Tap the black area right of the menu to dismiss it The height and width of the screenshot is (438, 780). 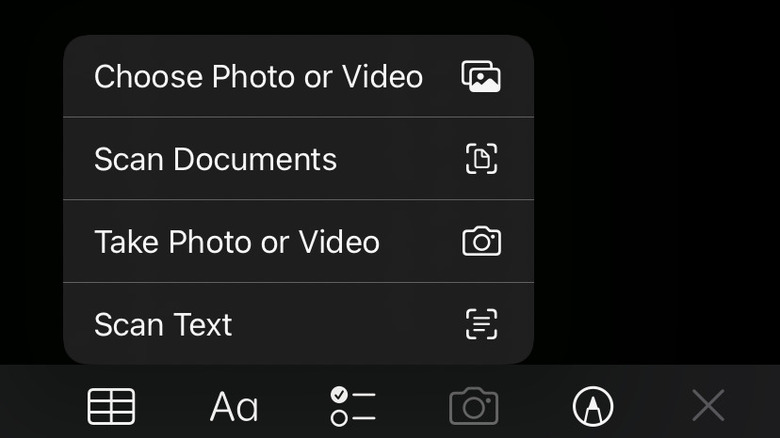[x=657, y=199]
